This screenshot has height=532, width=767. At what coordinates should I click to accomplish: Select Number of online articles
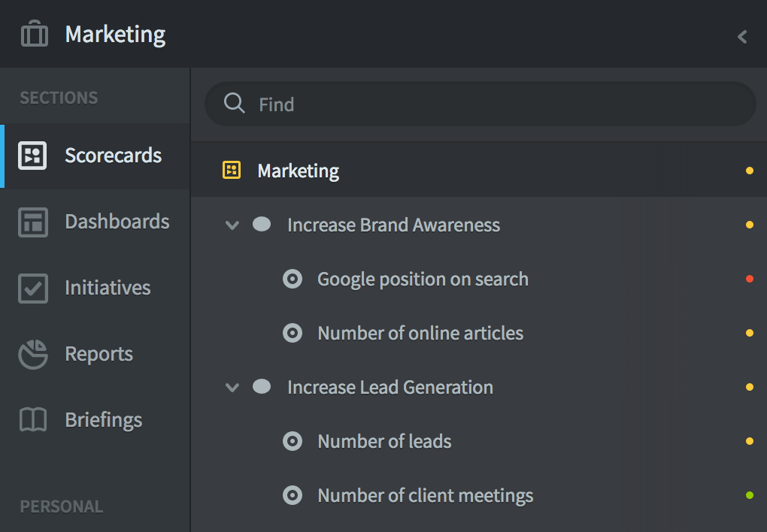[420, 334]
